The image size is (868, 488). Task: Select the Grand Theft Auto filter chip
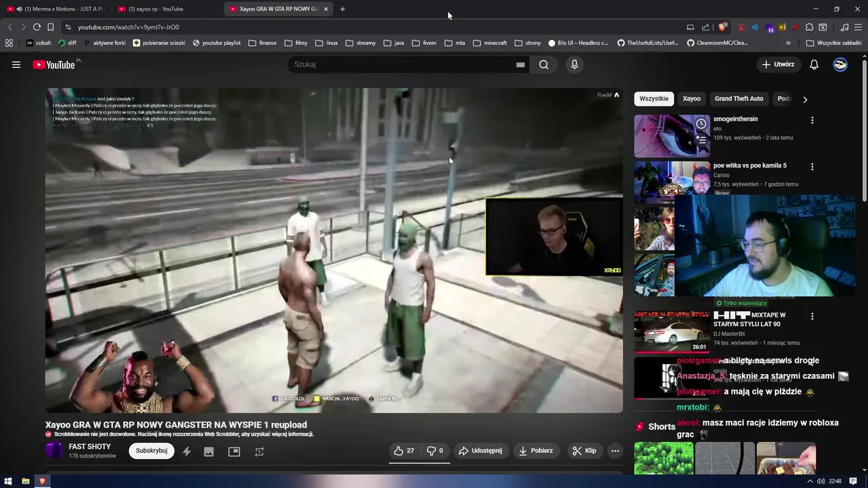[x=738, y=99]
